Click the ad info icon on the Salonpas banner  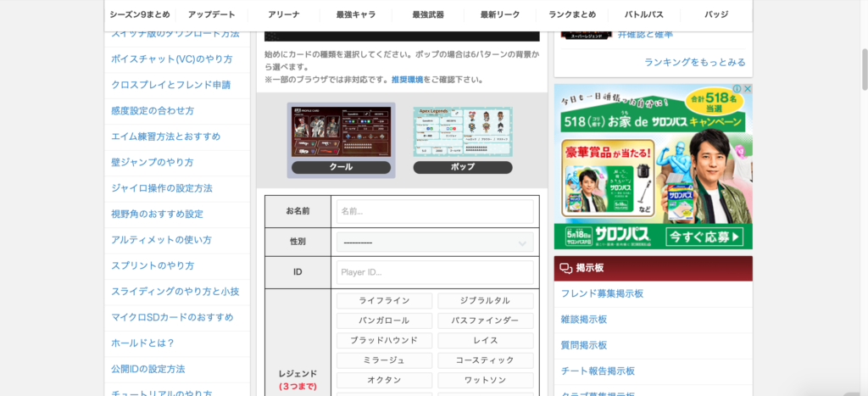[x=737, y=89]
